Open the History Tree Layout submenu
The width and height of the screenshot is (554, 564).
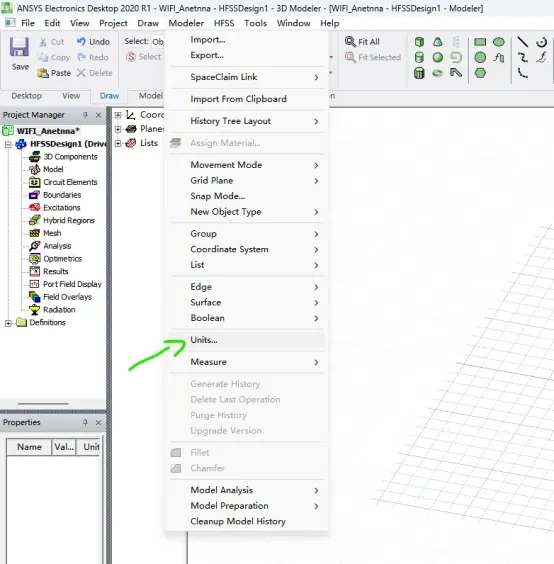pyautogui.click(x=247, y=121)
